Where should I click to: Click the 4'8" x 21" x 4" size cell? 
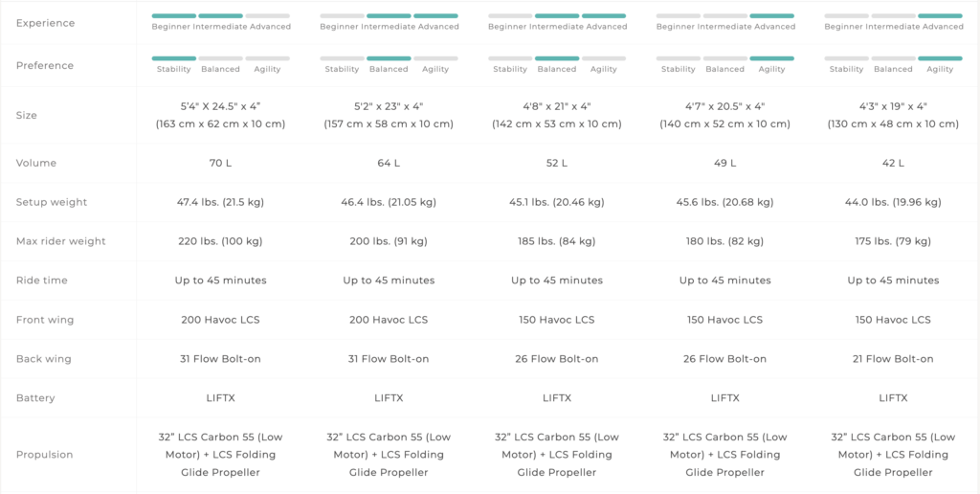tap(557, 115)
